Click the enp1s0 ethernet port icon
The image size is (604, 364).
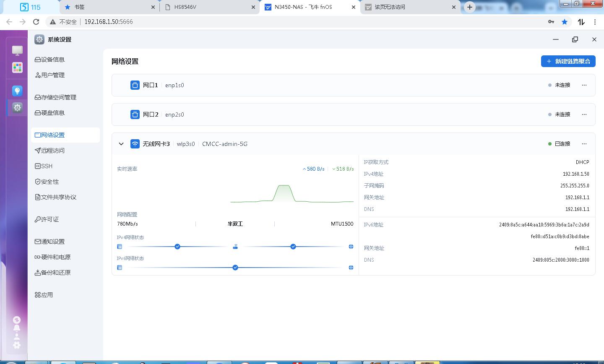pos(135,85)
